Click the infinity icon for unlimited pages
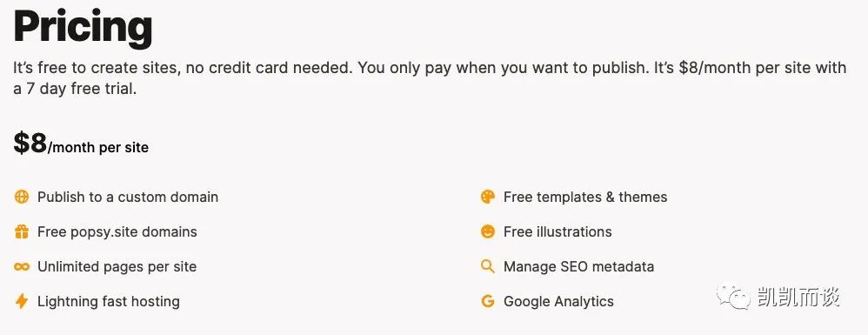The height and width of the screenshot is (335, 868). point(22,267)
